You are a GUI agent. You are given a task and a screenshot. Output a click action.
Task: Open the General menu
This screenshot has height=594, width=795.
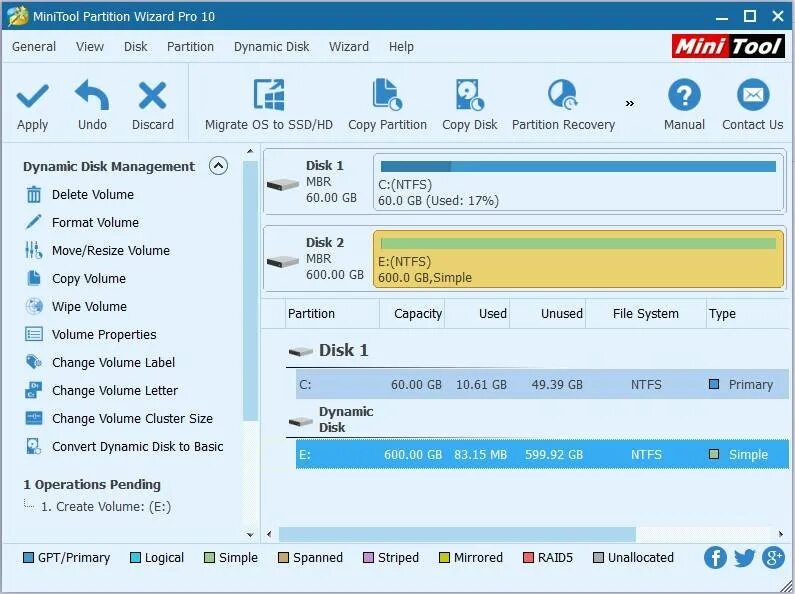[x=34, y=47]
